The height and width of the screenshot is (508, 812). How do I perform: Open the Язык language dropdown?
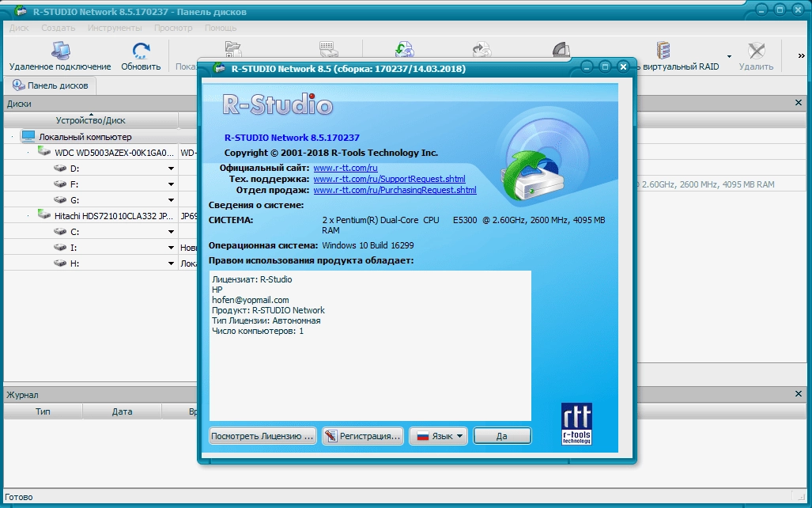click(439, 436)
